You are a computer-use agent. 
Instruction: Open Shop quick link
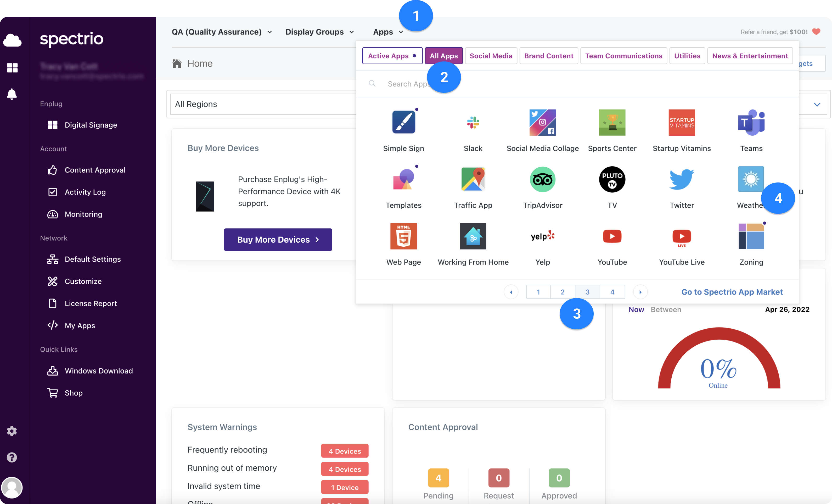coord(65,393)
